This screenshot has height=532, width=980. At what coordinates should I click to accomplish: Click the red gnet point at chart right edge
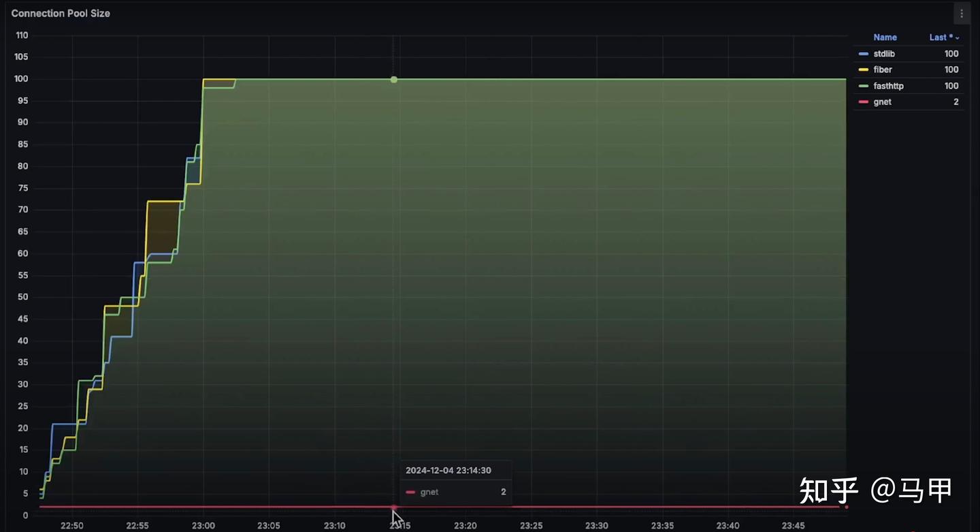[845, 507]
